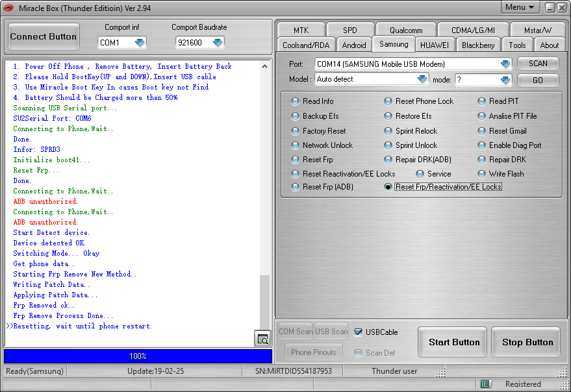Expand the Comport Baudrate 921600 dropdown
The width and height of the screenshot is (571, 392).
(x=218, y=43)
